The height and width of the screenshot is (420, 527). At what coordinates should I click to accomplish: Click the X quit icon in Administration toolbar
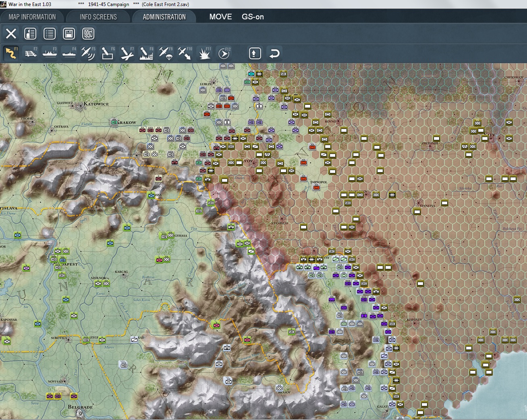[x=11, y=33]
